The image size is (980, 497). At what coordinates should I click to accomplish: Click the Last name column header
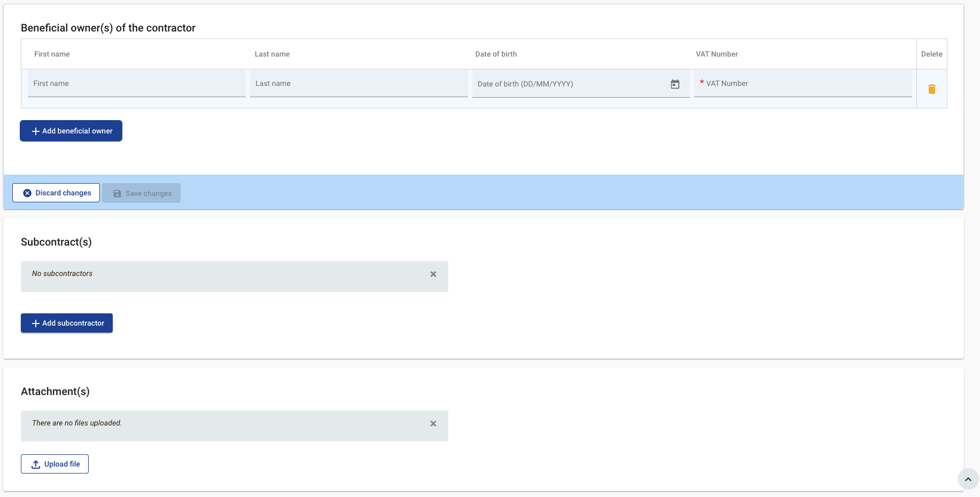pyautogui.click(x=272, y=54)
